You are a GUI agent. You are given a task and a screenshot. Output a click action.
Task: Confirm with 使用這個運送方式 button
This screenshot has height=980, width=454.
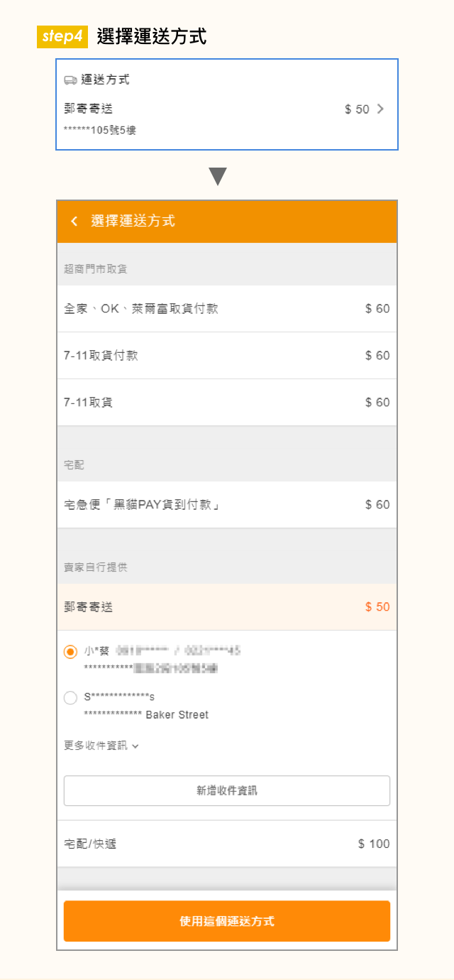[227, 921]
